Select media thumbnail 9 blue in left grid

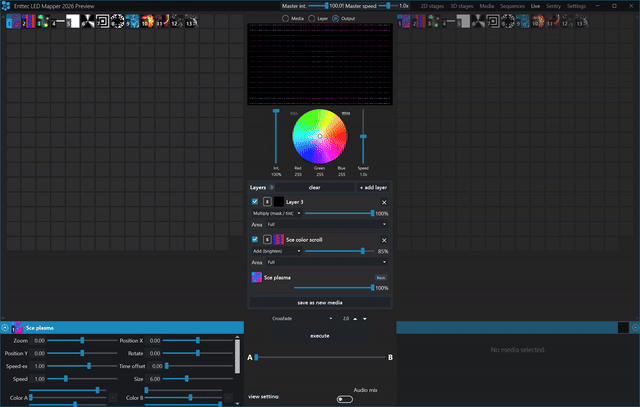pyautogui.click(x=132, y=21)
